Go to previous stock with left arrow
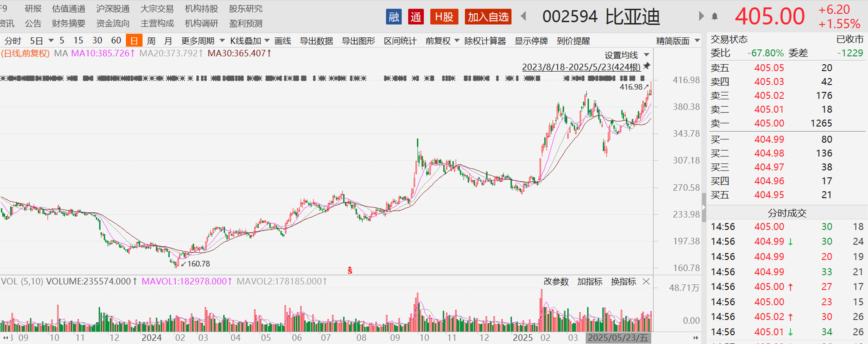Viewport: 868px width, 344px height. point(523,16)
